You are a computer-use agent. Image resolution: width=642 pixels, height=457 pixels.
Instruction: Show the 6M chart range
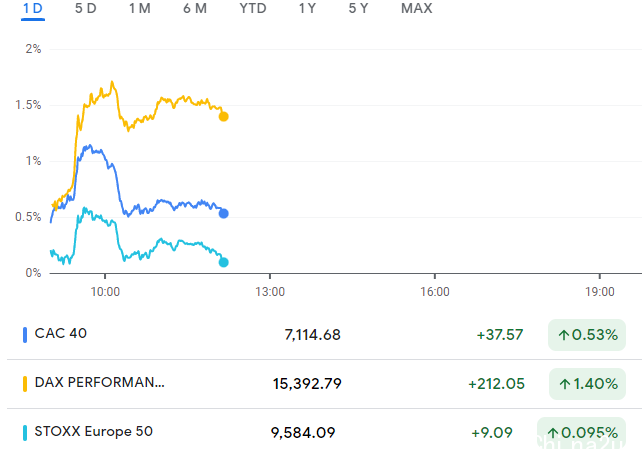195,9
